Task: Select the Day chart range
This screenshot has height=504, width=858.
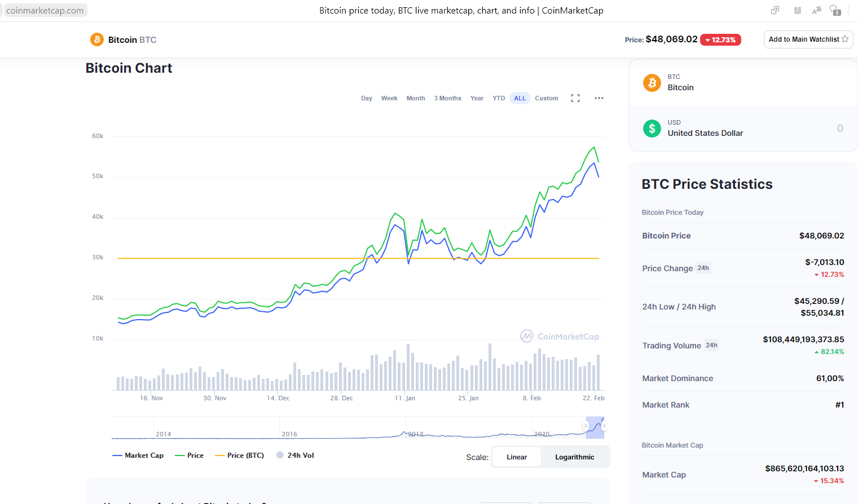Action: pos(367,98)
